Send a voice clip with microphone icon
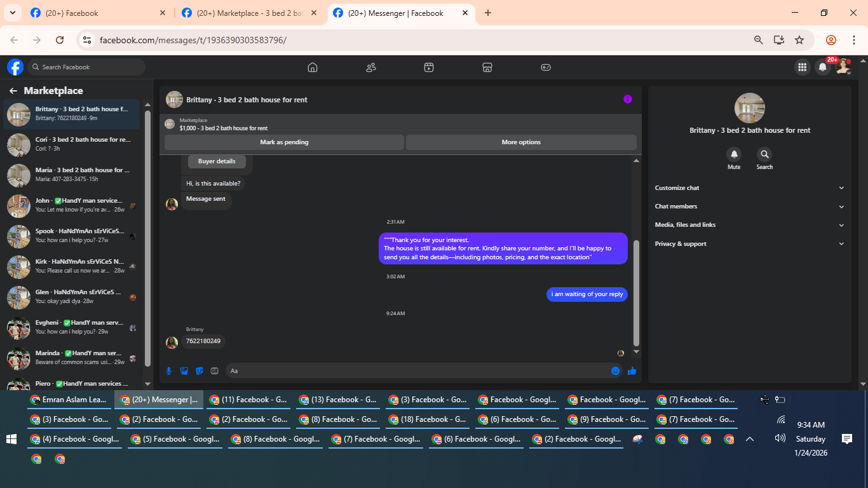The height and width of the screenshot is (488, 868). [169, 370]
